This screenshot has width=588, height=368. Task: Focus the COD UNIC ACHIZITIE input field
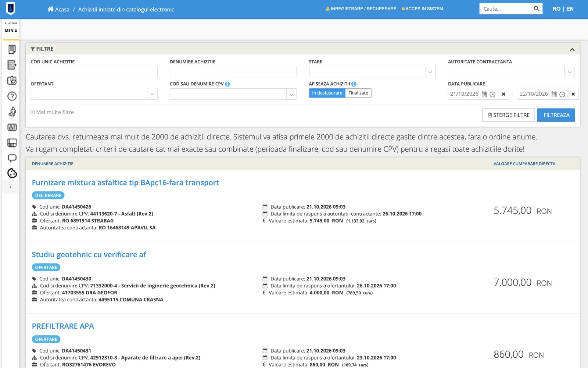tap(94, 72)
